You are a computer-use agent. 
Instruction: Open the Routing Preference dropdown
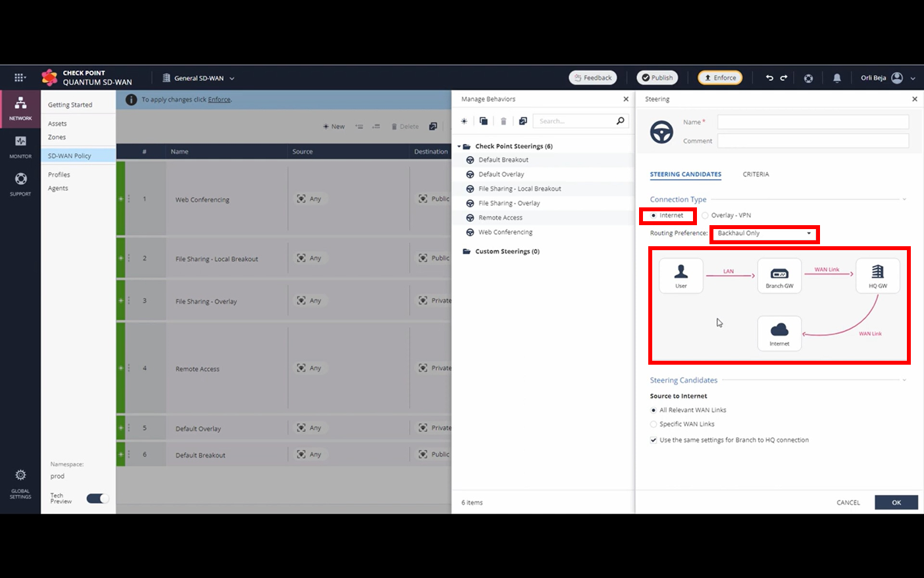(x=764, y=234)
